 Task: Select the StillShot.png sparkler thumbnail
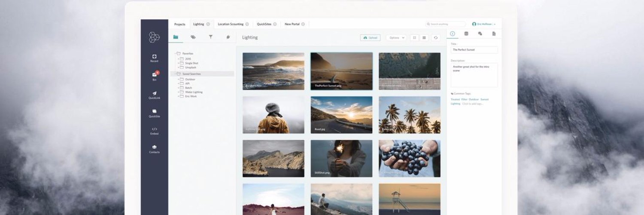point(341,158)
